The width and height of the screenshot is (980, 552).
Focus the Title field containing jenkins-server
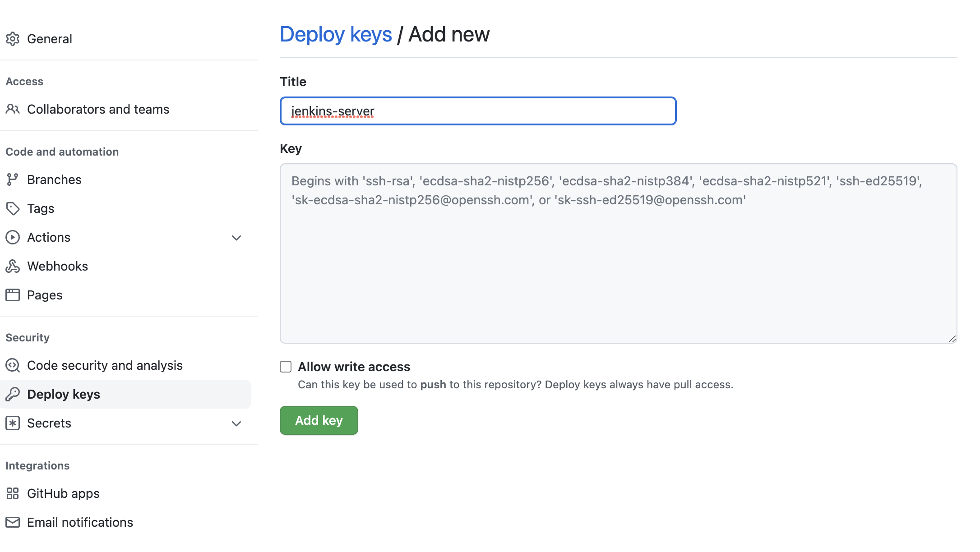(x=478, y=111)
